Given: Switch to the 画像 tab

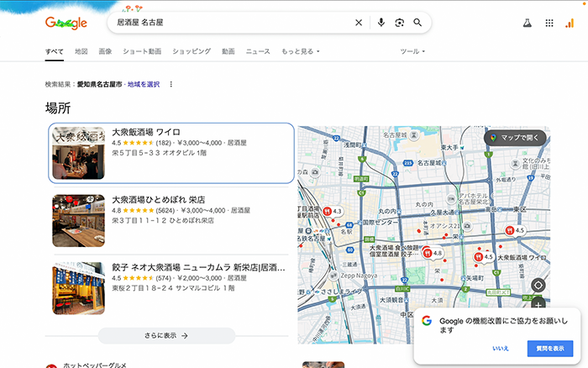Looking at the screenshot, I should pos(105,51).
